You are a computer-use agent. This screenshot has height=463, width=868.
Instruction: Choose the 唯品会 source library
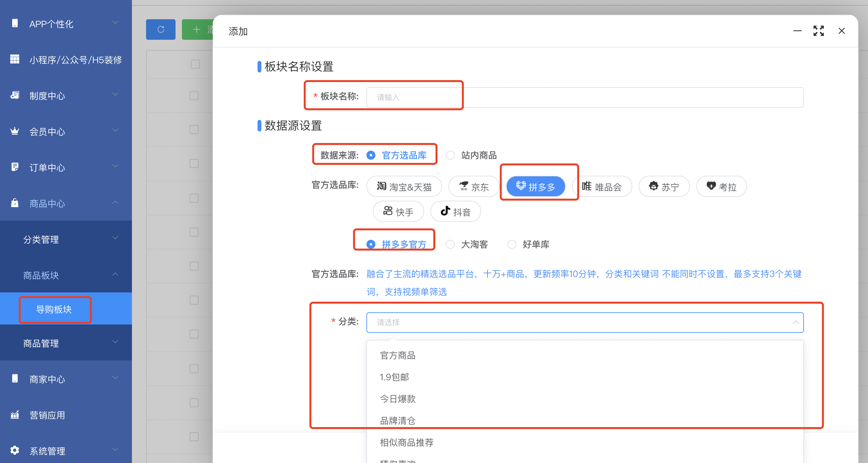pos(602,187)
